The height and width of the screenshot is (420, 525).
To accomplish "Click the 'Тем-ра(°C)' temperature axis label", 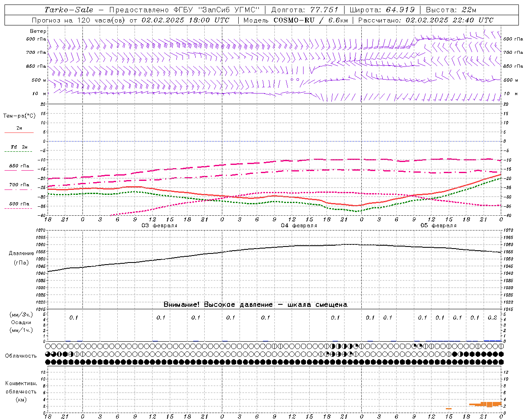I will pyautogui.click(x=19, y=116).
